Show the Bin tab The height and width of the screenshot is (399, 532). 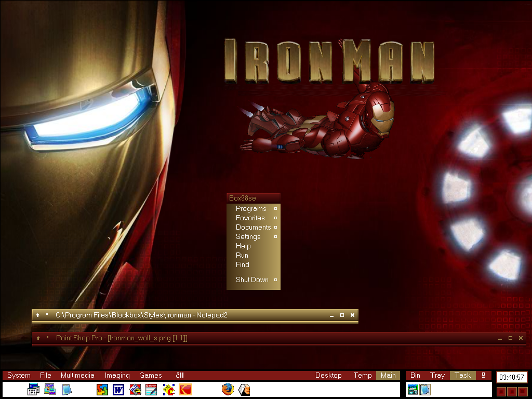pos(415,375)
